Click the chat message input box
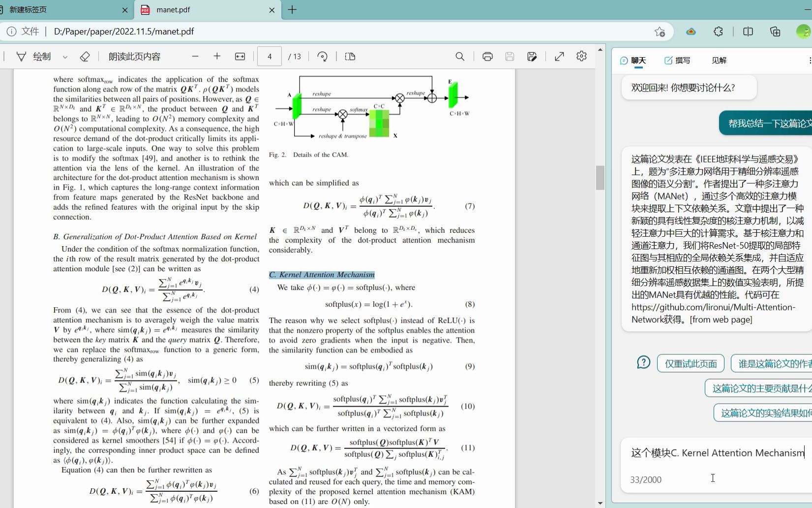The image size is (812, 508). pos(717,453)
